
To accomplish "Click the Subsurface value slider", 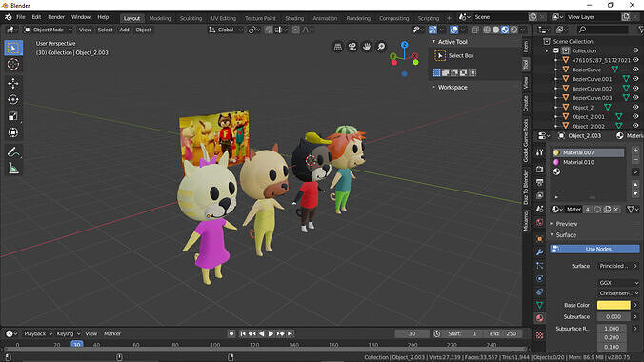I will [614, 317].
